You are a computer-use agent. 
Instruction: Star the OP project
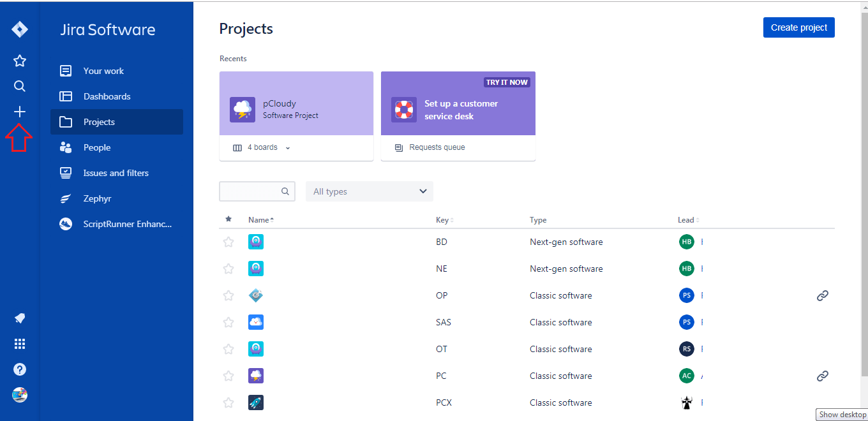pyautogui.click(x=228, y=295)
